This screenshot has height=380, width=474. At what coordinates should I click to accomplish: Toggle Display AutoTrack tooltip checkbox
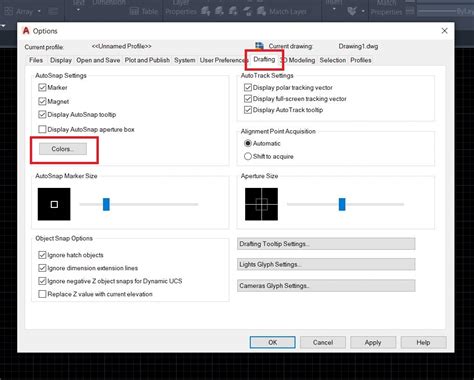(x=248, y=110)
